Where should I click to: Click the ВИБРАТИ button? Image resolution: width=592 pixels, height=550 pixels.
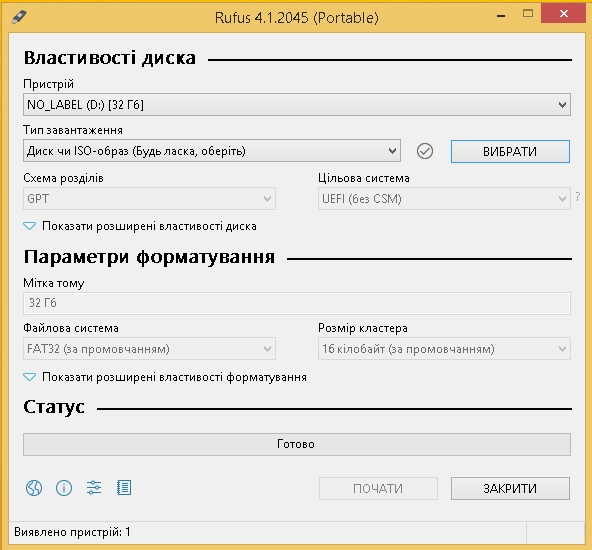[510, 151]
